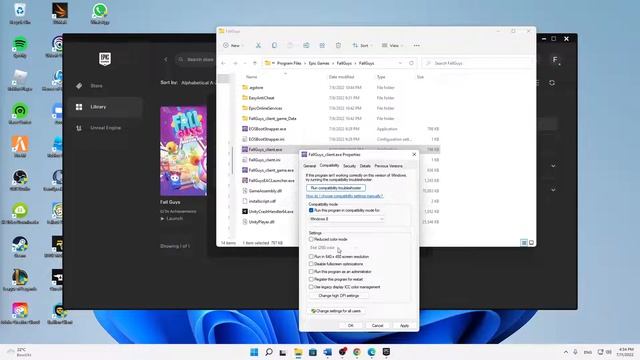Click the Cut scissors icon in Explorer toolbar
Screen dimensions: 640x360
[258, 45]
